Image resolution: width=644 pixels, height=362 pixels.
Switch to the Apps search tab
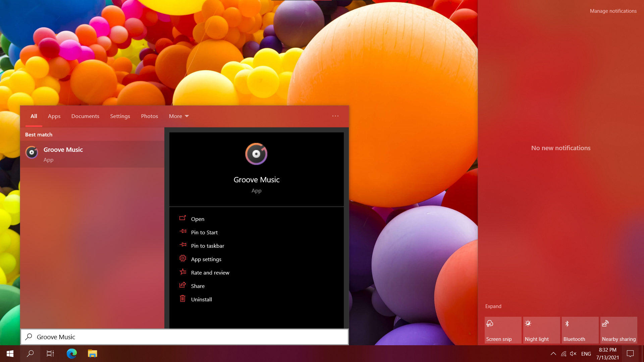(x=54, y=116)
